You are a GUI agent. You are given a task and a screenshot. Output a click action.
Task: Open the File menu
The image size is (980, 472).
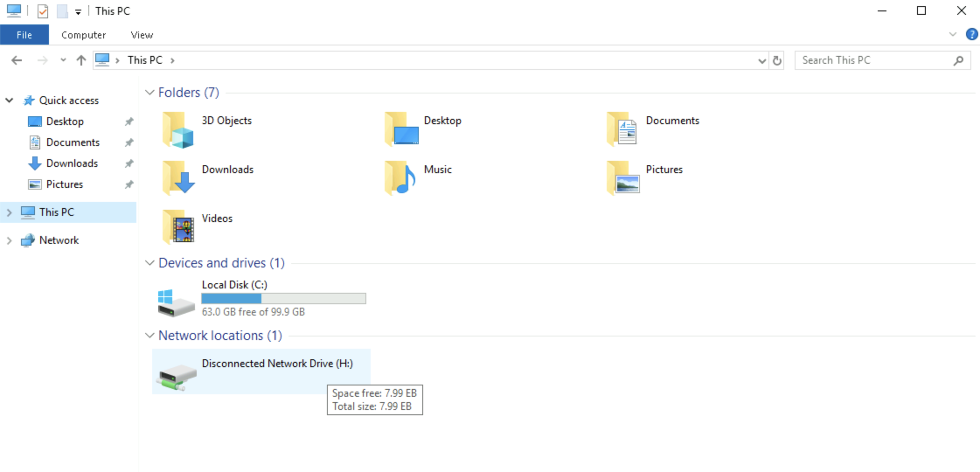coord(24,35)
